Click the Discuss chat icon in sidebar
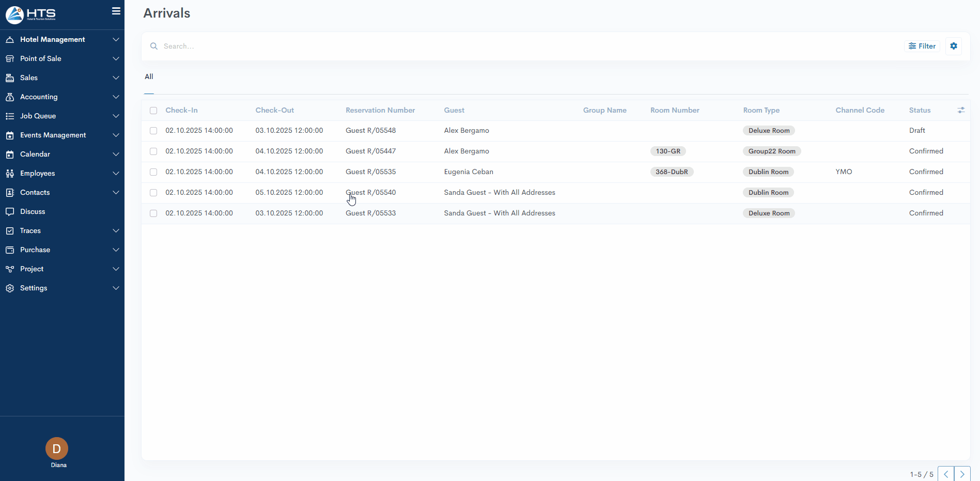 (x=10, y=212)
